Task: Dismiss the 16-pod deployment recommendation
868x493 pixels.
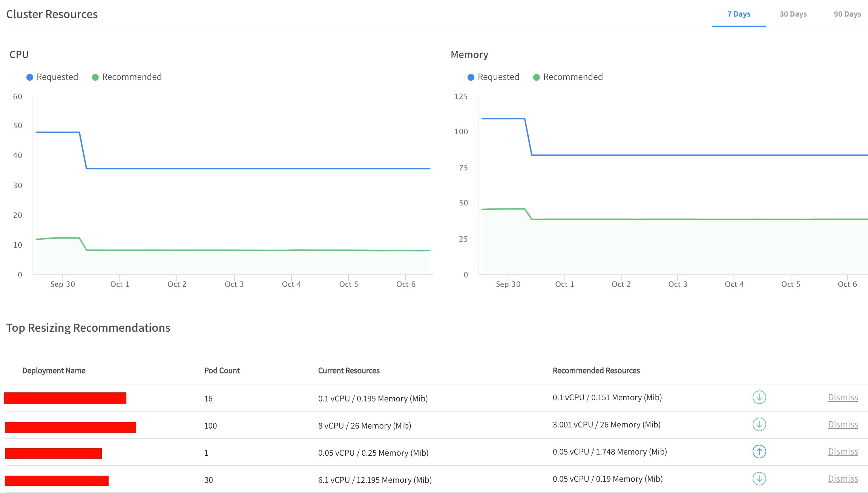Action: coord(843,397)
